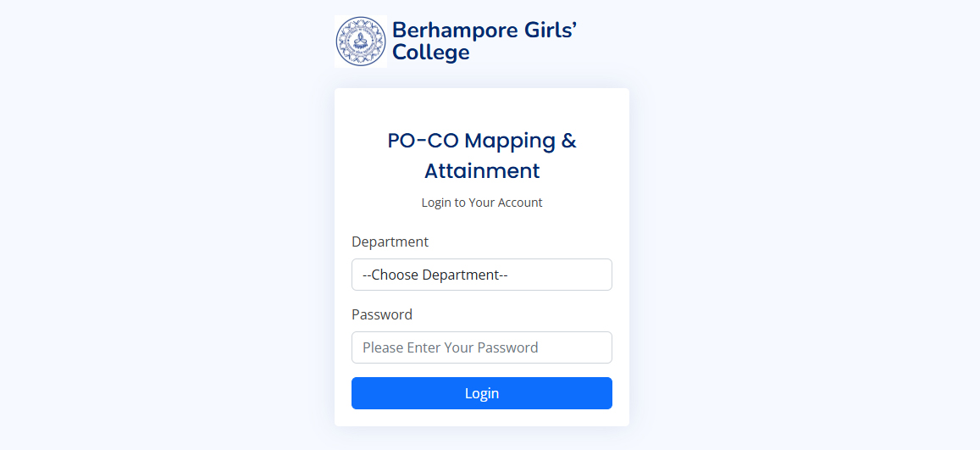Place the cursor in the password box
The width and height of the screenshot is (980, 450).
click(481, 347)
